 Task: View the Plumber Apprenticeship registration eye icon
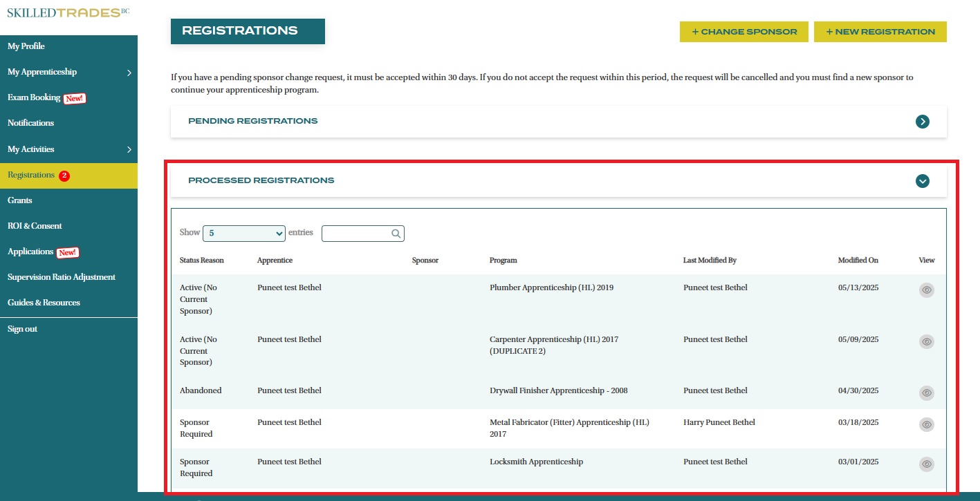click(926, 290)
